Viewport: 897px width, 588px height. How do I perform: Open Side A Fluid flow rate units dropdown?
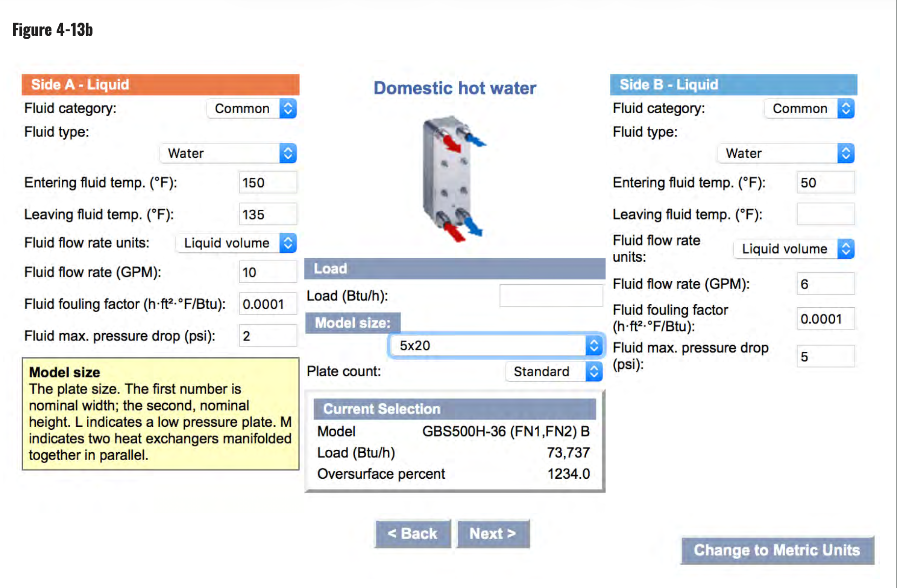236,243
